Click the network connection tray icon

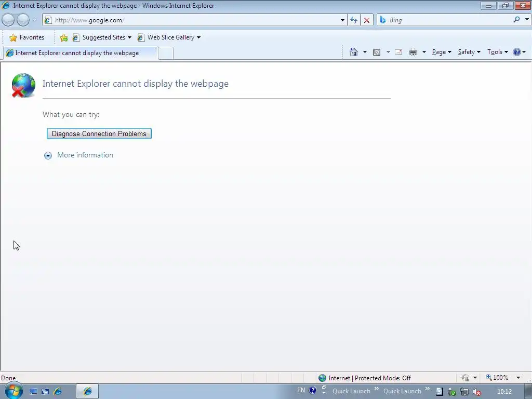pos(464,392)
